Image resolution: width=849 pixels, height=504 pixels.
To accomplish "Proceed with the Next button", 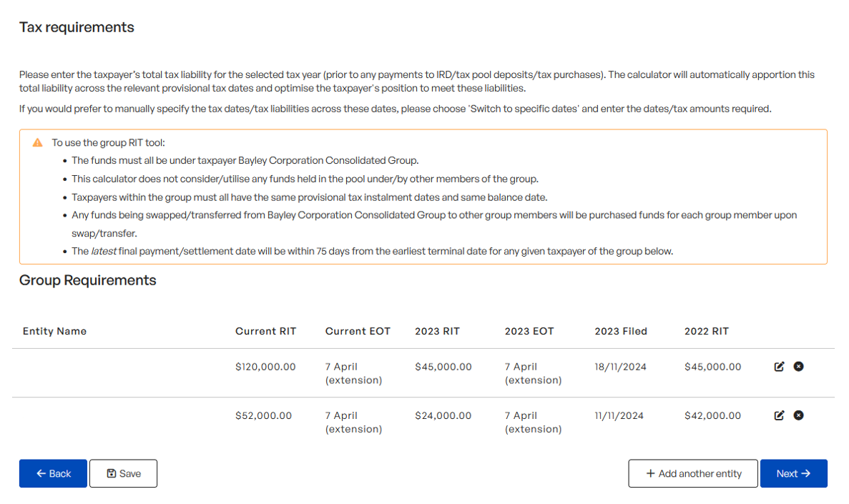I will [794, 474].
